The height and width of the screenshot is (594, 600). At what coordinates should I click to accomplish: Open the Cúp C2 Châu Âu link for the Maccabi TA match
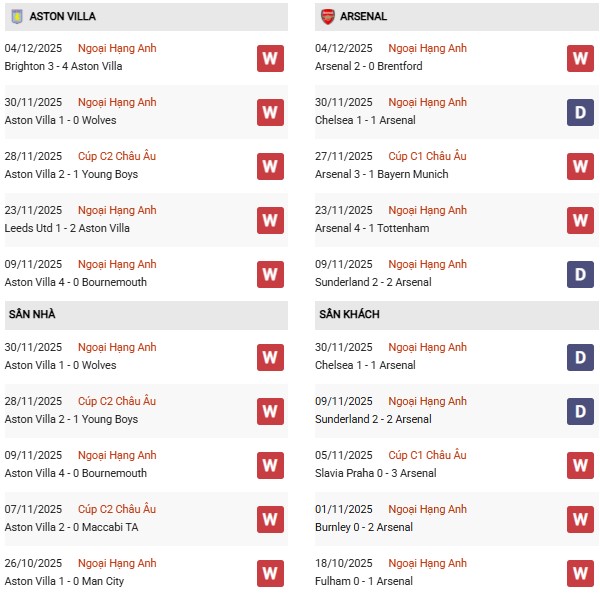118,509
